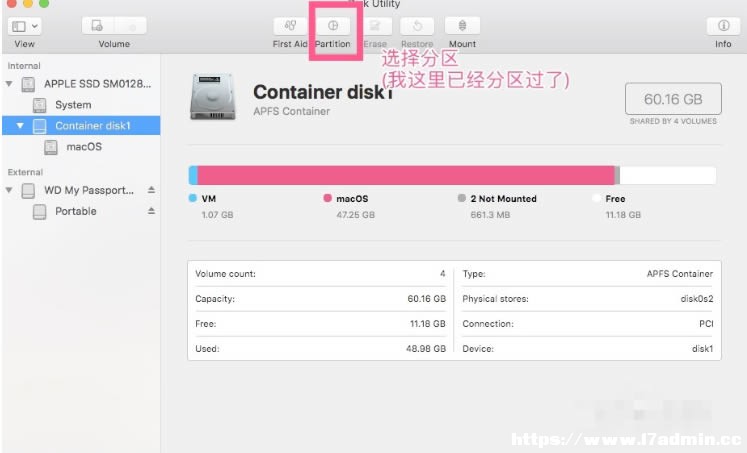The height and width of the screenshot is (453, 747).
Task: Open the Info inspector
Action: tap(723, 26)
